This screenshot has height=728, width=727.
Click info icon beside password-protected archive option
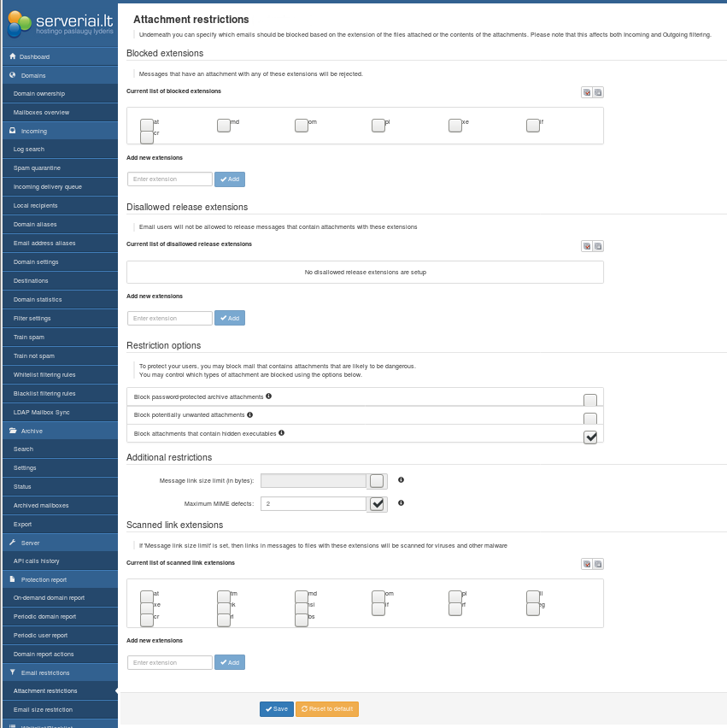[269, 396]
